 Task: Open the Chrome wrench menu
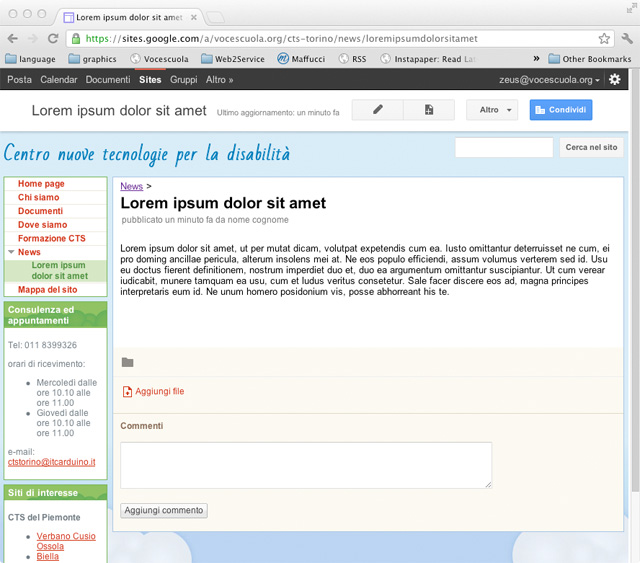627,39
